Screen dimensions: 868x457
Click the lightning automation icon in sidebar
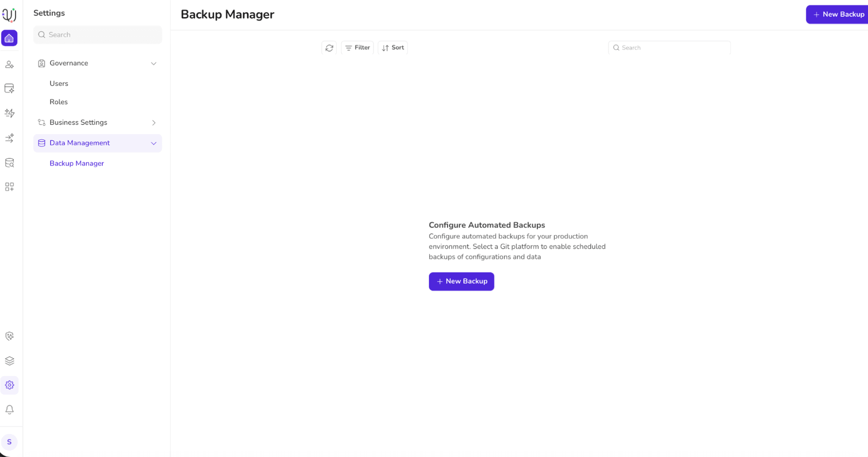point(9,113)
